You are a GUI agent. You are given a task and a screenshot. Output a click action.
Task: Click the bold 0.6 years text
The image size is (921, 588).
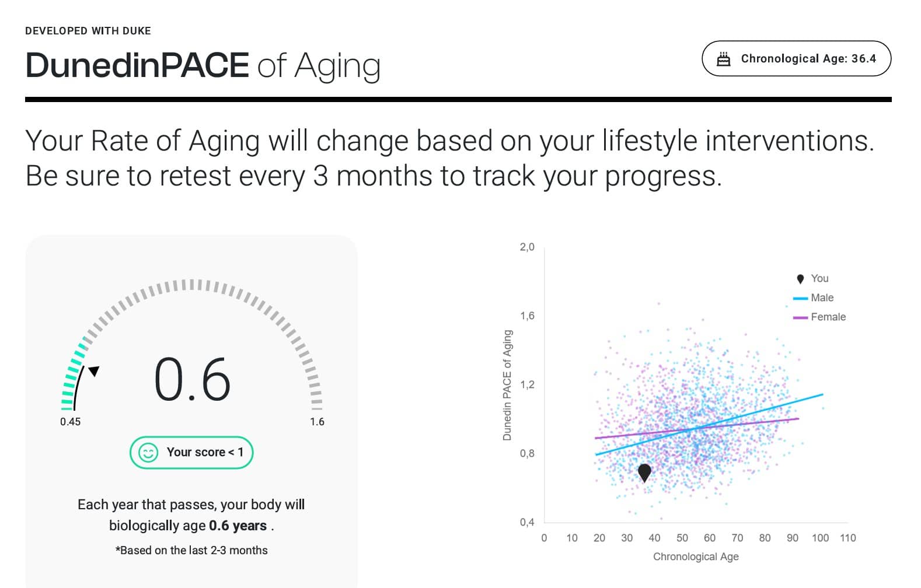238,526
